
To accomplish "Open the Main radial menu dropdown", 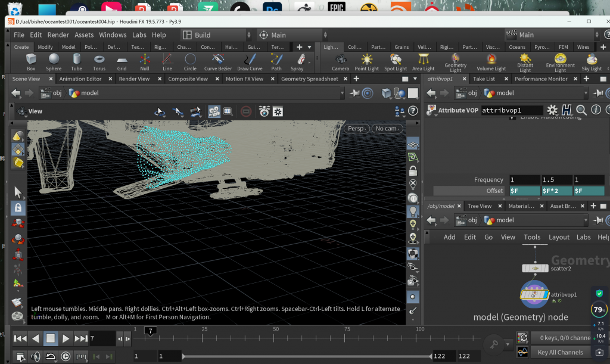I will click(x=292, y=35).
